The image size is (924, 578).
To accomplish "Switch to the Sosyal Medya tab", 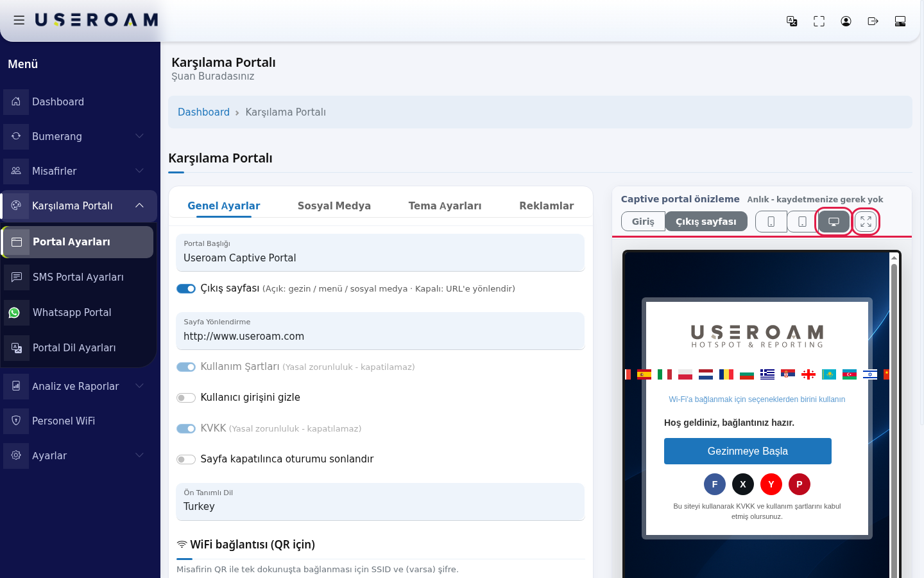I will 334,206.
